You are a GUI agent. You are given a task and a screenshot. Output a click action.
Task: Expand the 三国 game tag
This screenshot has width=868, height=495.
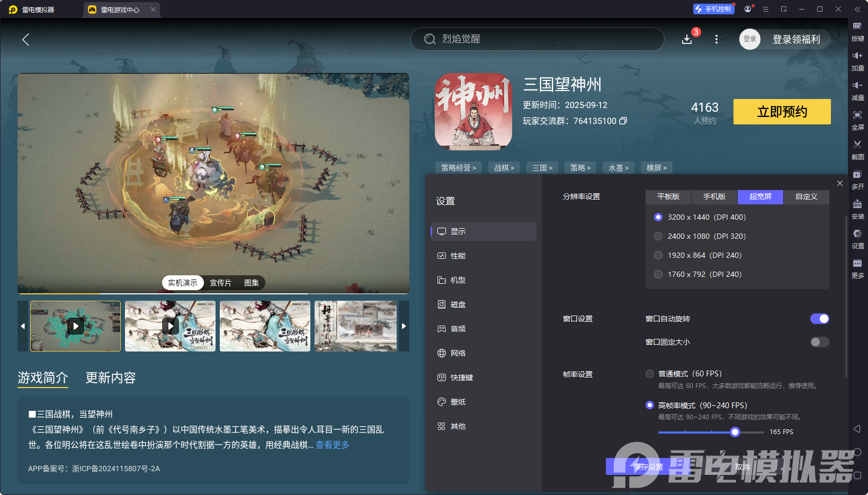tap(542, 167)
